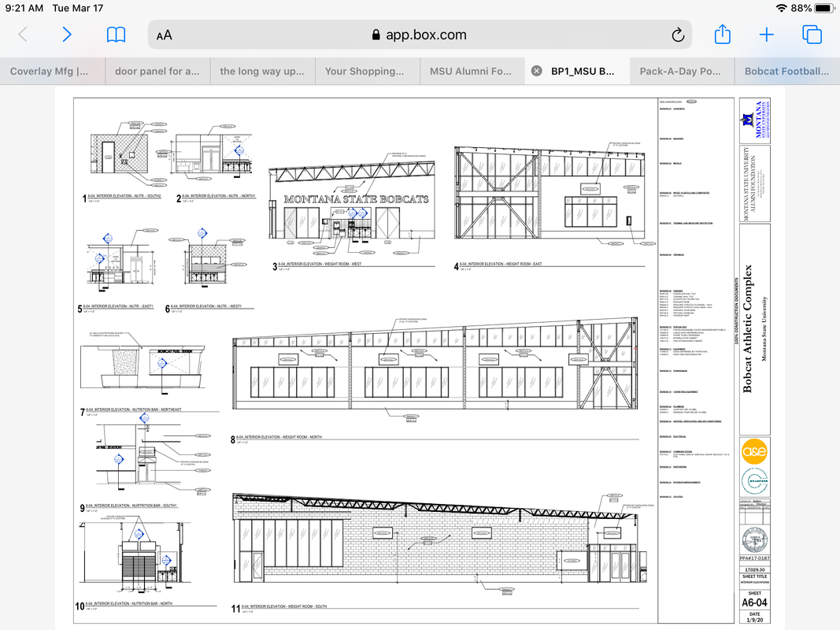Switch to the door panel for a... tab

pos(157,71)
